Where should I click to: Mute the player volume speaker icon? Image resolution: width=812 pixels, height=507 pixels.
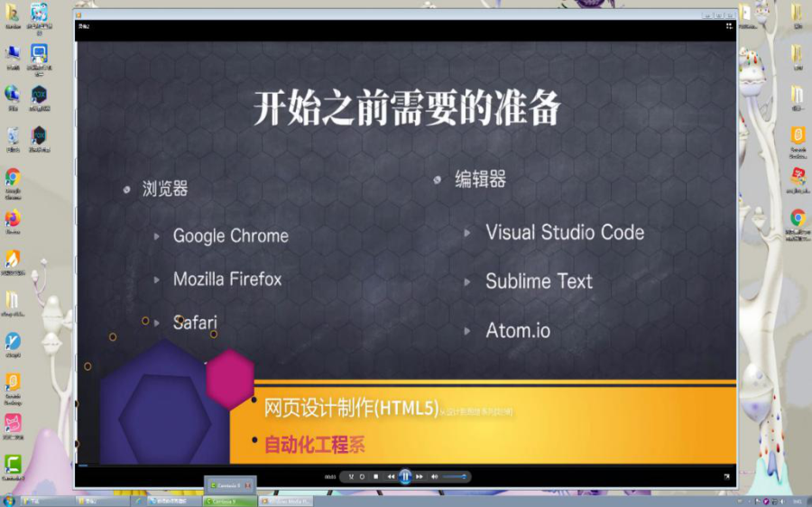(434, 476)
